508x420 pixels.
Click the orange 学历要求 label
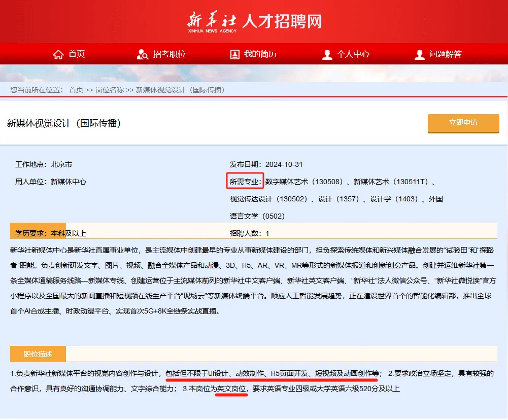tap(29, 233)
